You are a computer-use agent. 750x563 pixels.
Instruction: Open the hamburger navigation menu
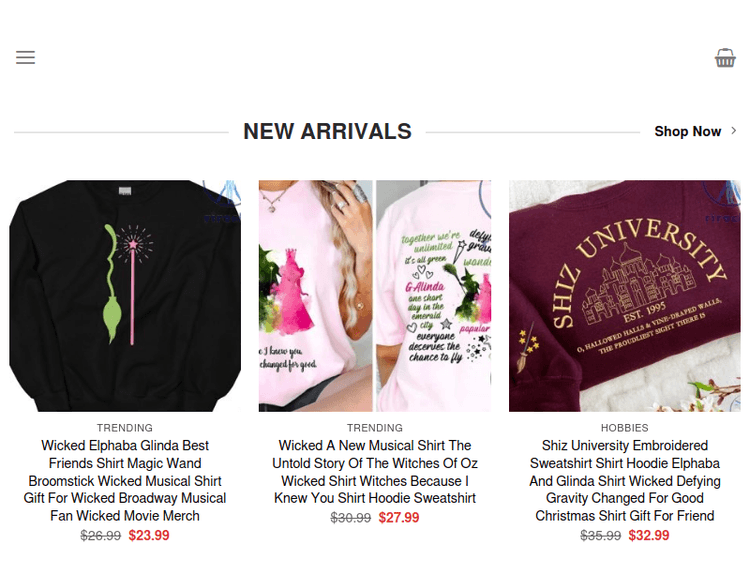[25, 57]
